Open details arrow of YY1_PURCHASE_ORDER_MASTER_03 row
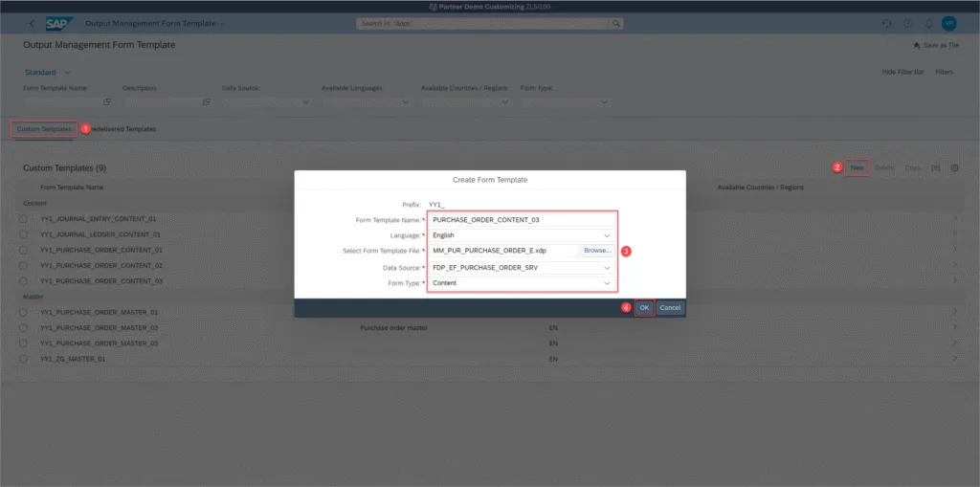This screenshot has width=980, height=487. point(954,343)
